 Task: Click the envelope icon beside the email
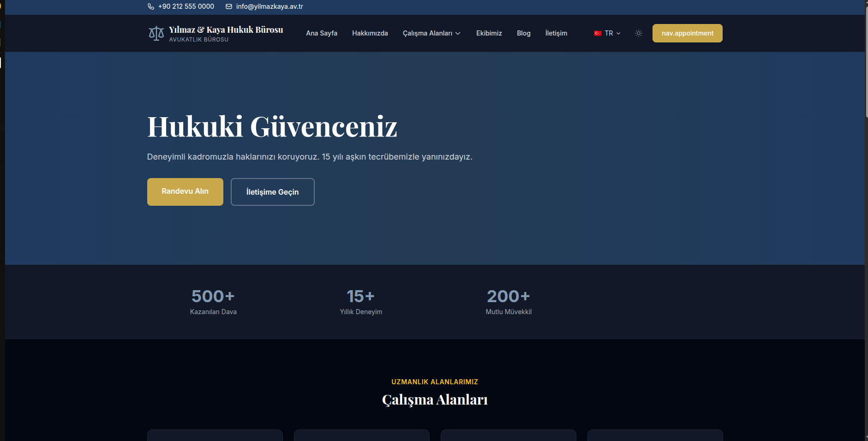tap(228, 6)
